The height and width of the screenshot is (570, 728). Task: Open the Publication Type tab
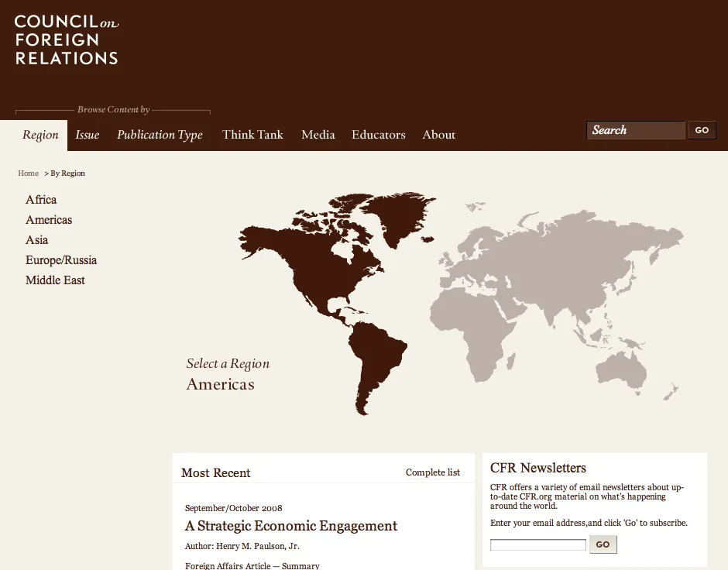[x=160, y=135]
